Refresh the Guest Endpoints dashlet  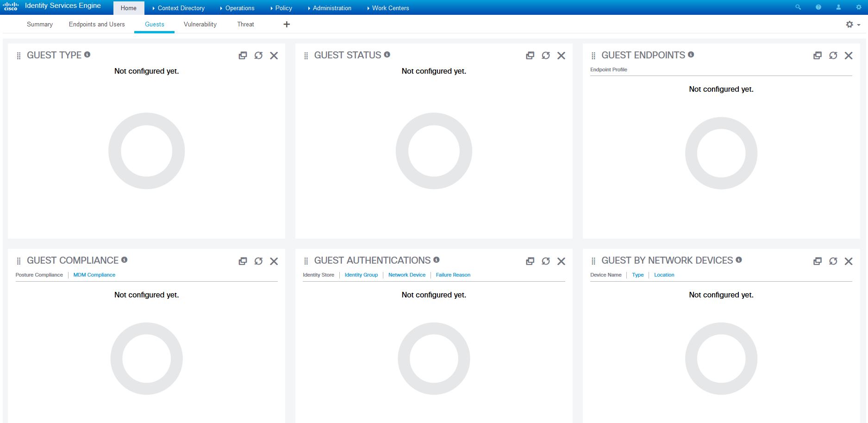pos(833,56)
